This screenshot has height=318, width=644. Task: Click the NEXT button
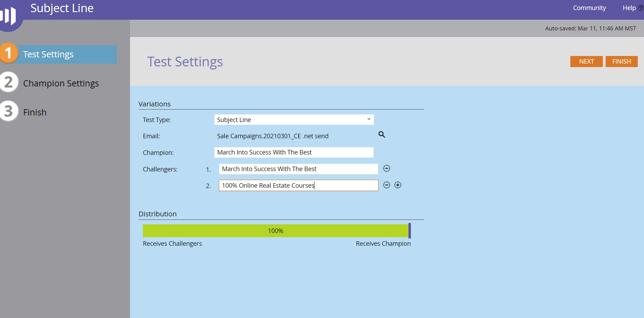pyautogui.click(x=587, y=62)
